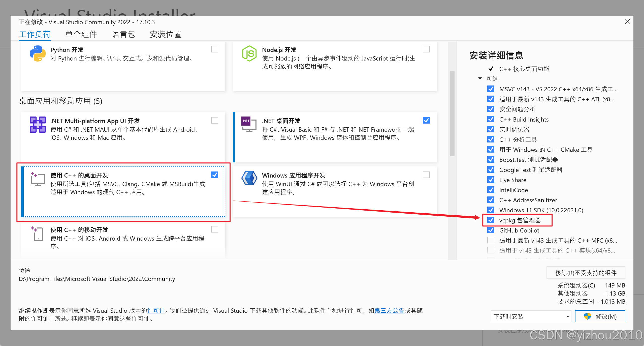Click the shield icon on 修改 button
The width and height of the screenshot is (644, 346).
point(587,316)
